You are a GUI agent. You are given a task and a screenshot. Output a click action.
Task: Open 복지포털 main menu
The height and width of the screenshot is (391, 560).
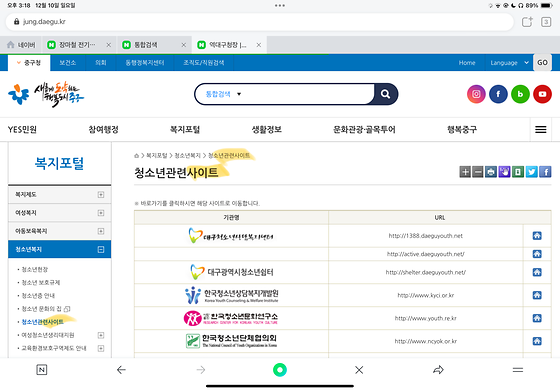185,130
